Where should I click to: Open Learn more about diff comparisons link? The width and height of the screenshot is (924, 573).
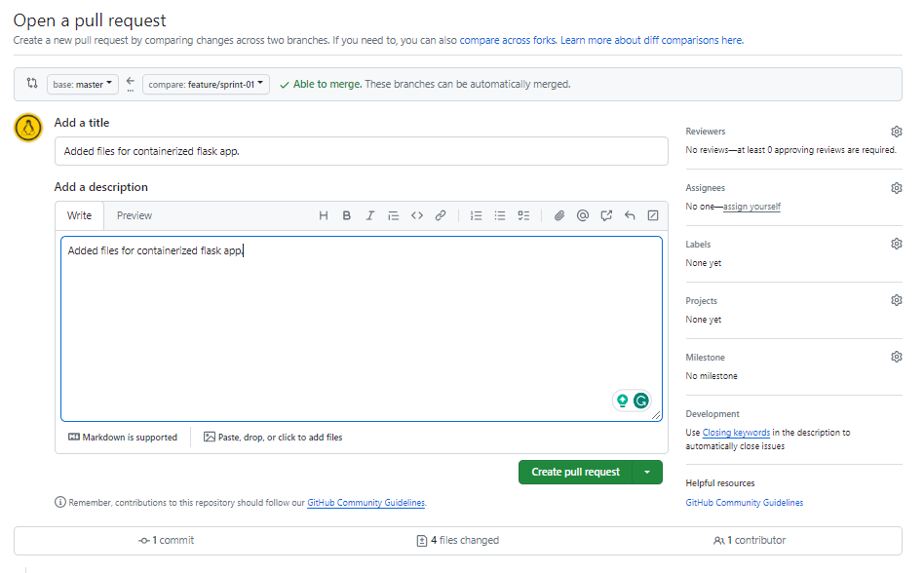click(652, 40)
